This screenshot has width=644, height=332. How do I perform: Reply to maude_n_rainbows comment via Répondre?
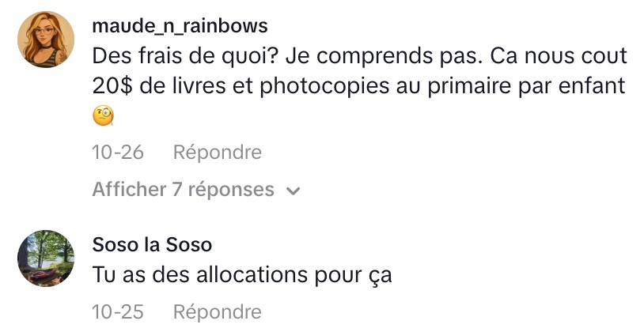tap(218, 153)
